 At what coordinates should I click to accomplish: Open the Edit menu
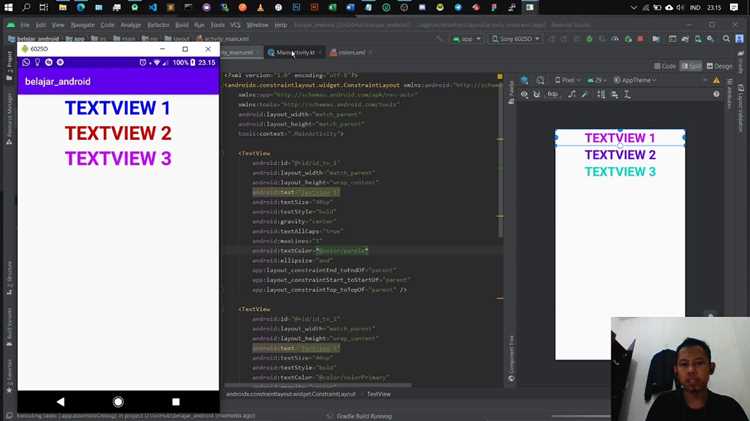coord(41,25)
